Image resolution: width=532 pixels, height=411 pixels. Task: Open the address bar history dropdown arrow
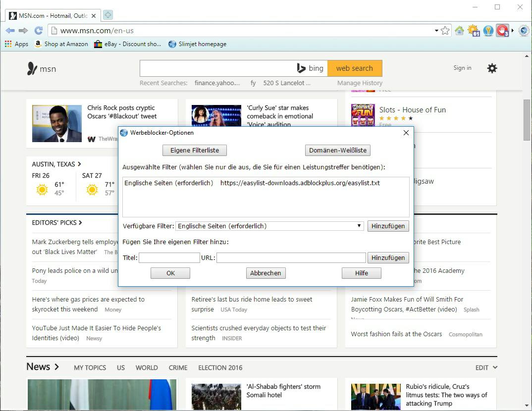[436, 31]
